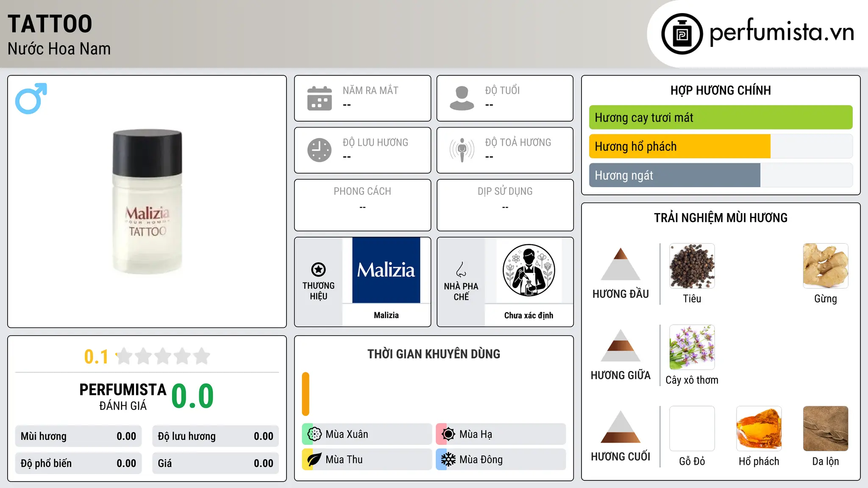The height and width of the screenshot is (488, 868).
Task: Click the person icon beside Độ tuổi
Action: click(462, 98)
